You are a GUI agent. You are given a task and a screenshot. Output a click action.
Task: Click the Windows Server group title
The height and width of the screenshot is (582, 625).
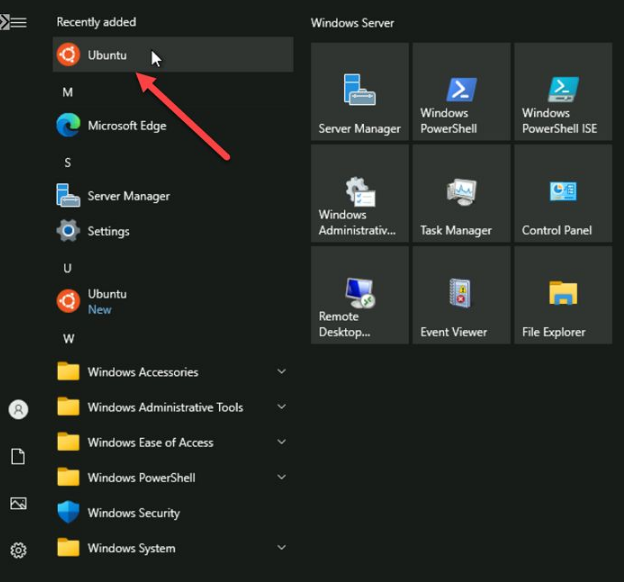[x=352, y=23]
